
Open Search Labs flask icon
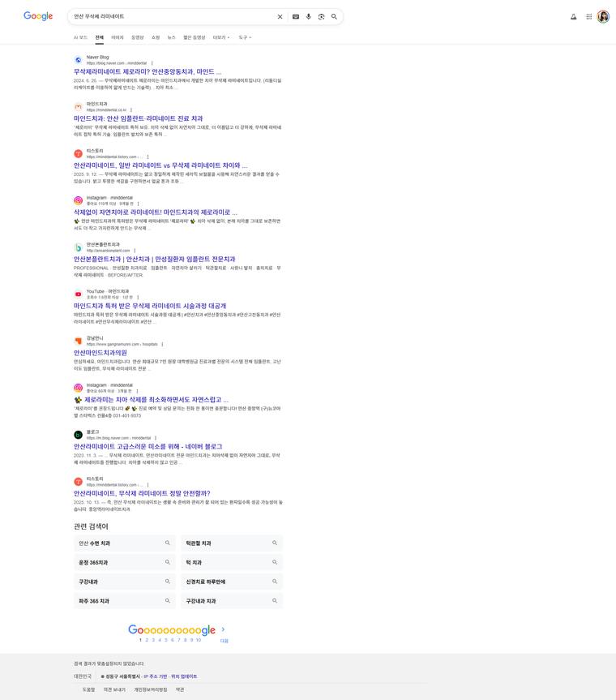coord(574,16)
